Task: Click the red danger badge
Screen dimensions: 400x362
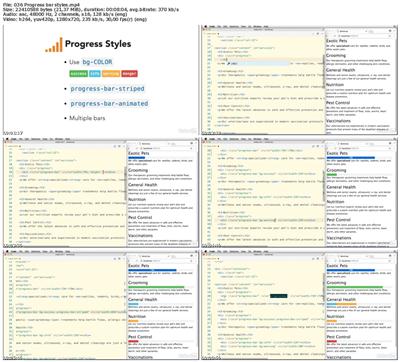Action: click(x=129, y=74)
